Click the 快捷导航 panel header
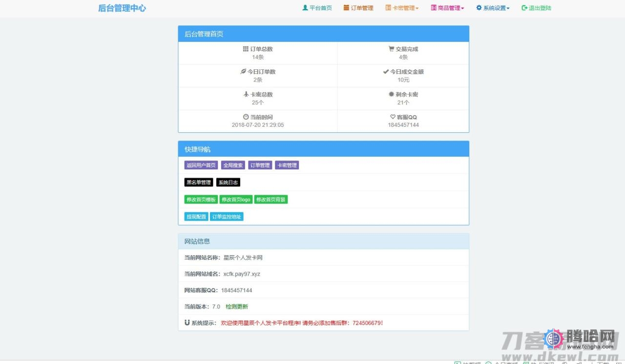Viewport: 625px width, 364px height. [x=324, y=149]
